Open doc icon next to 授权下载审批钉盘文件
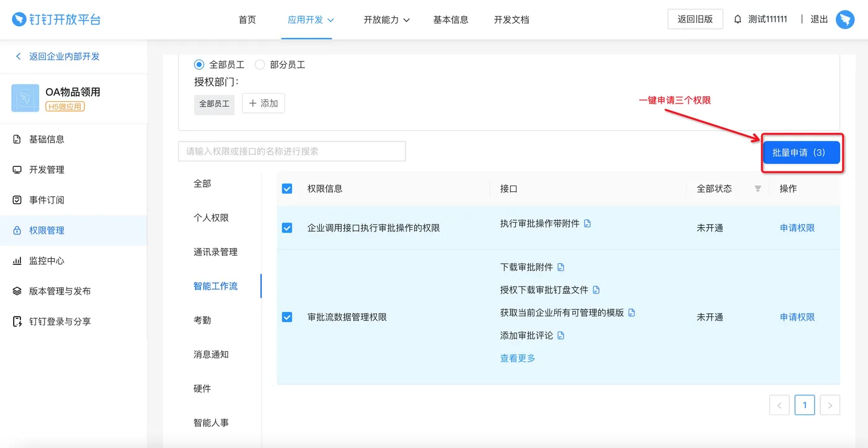Screen dimensions: 868x448 (x=596, y=290)
